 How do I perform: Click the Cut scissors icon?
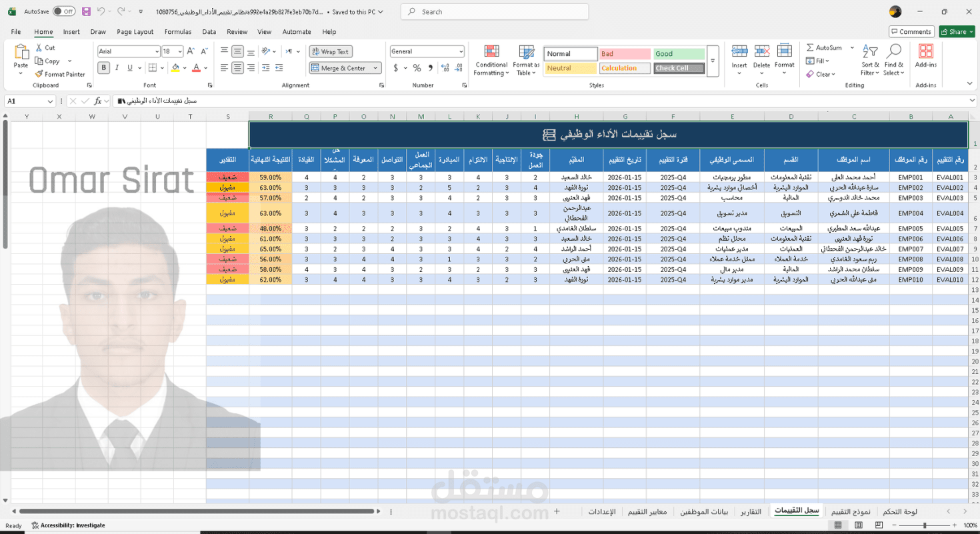click(x=39, y=48)
